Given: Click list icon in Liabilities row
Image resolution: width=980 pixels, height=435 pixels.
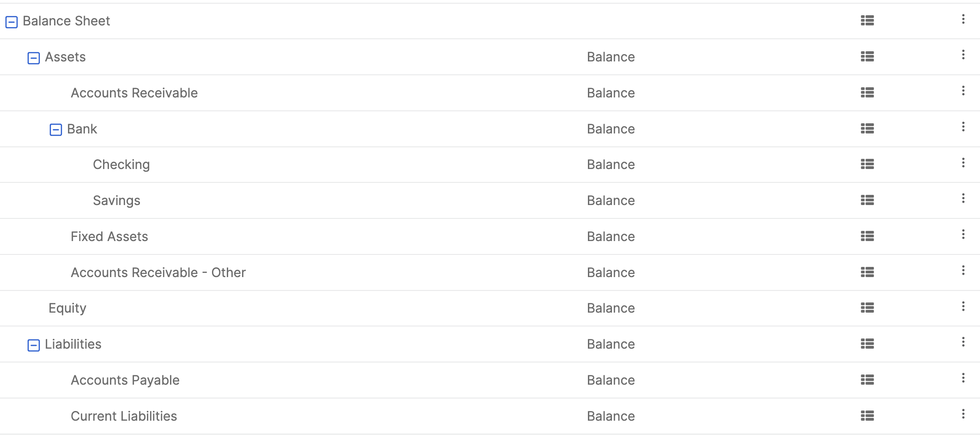Looking at the screenshot, I should tap(867, 344).
